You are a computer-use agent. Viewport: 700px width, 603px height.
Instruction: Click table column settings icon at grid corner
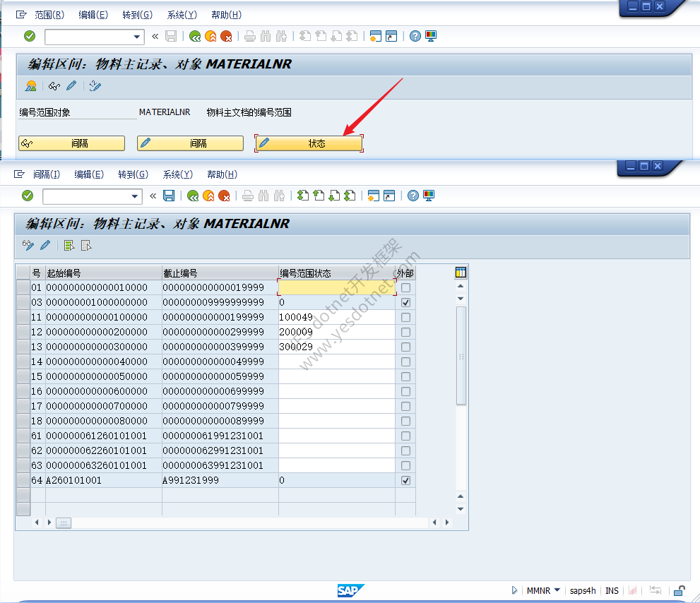pos(461,273)
